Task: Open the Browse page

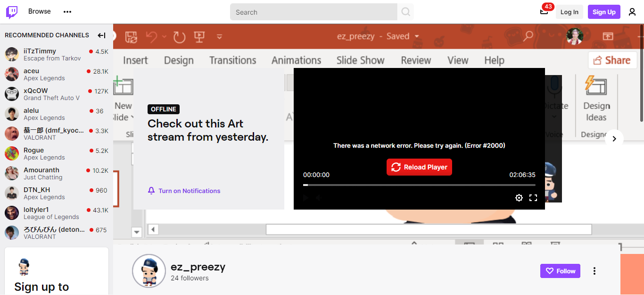Action: tap(40, 11)
